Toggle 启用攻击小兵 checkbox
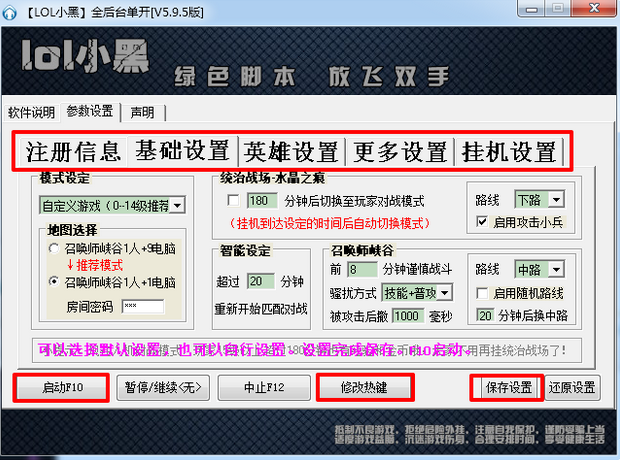Screen dimensions: 620x460 482,221
